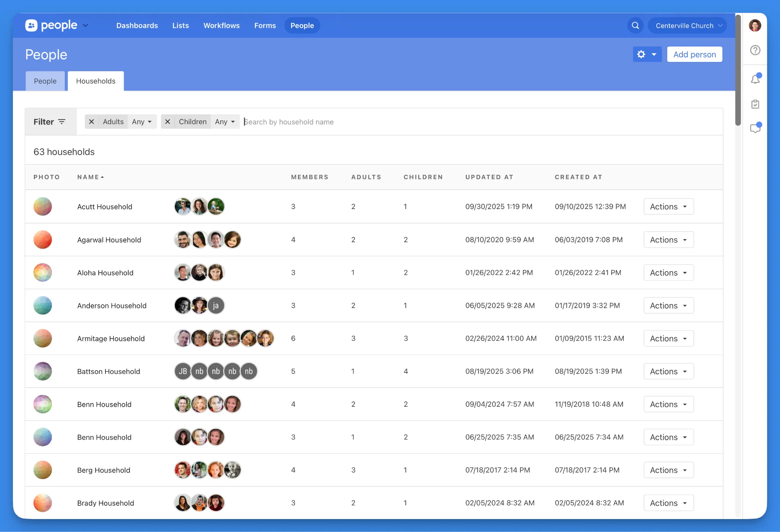Open the chat bubble icon in sidebar
The image size is (780, 532).
click(x=755, y=128)
